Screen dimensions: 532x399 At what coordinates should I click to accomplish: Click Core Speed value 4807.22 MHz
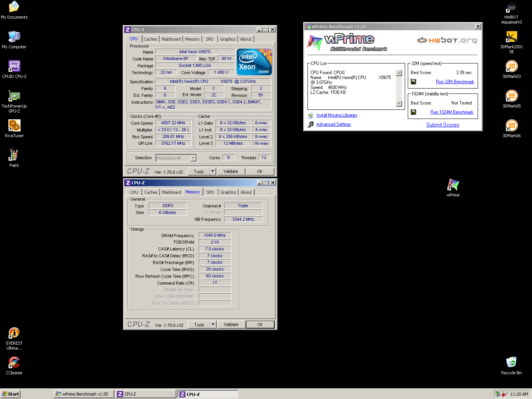click(173, 123)
